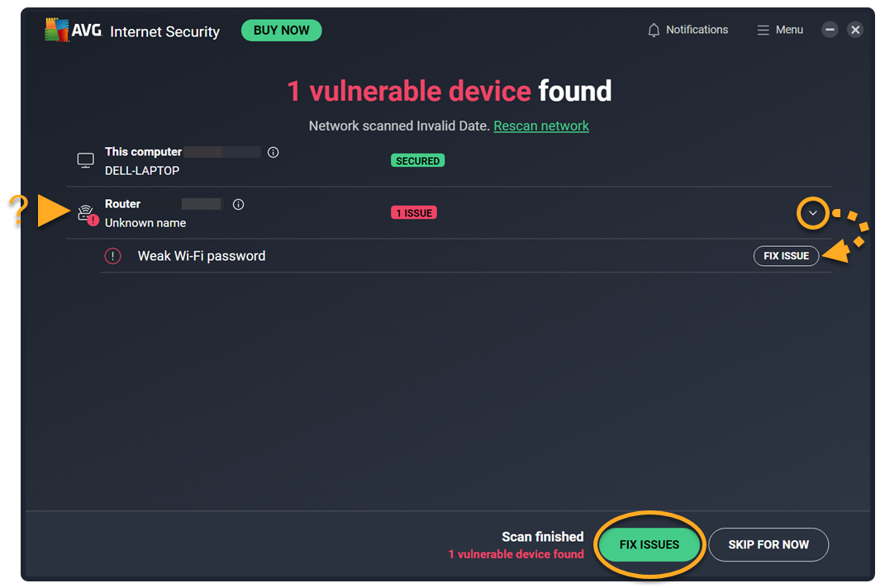Click FIX ISSUE for weak Wi-Fi password

coord(786,256)
